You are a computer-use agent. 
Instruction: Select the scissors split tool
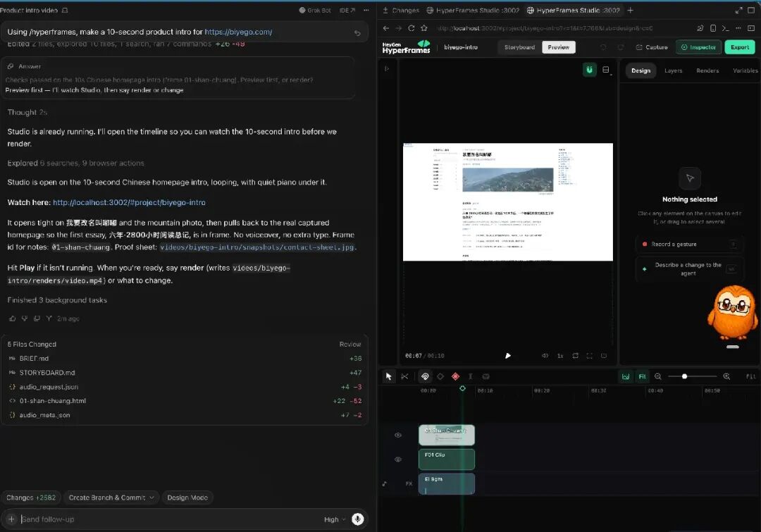[404, 376]
